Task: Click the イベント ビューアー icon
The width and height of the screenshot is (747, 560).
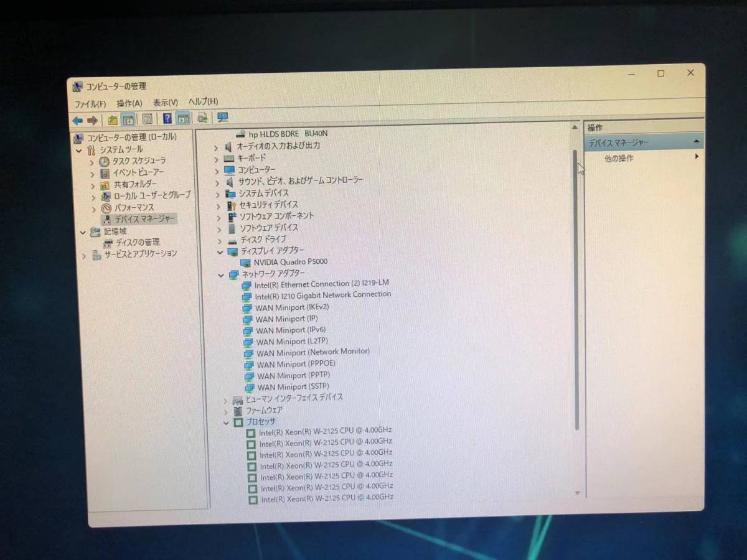Action: [105, 173]
